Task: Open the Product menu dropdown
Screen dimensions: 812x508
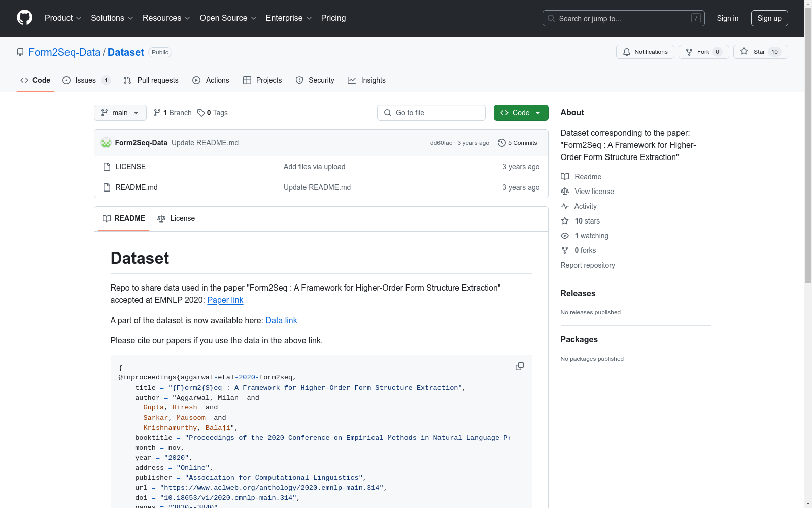Action: (63, 18)
